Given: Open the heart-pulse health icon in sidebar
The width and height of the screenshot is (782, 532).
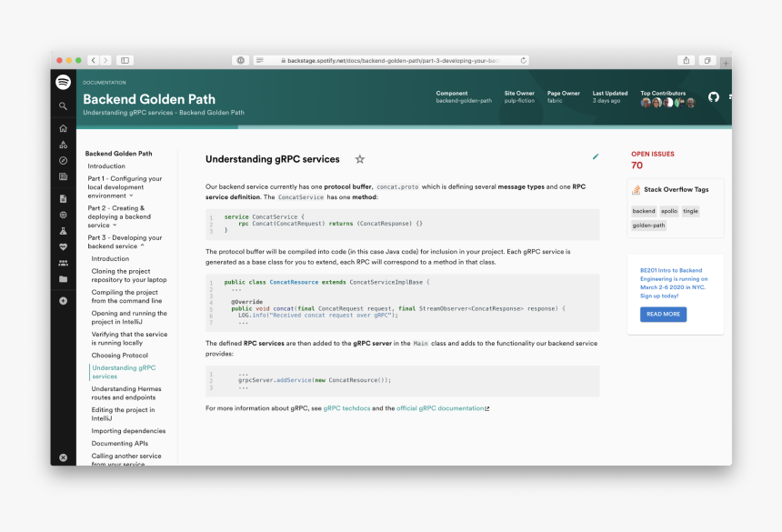Looking at the screenshot, I should [63, 246].
